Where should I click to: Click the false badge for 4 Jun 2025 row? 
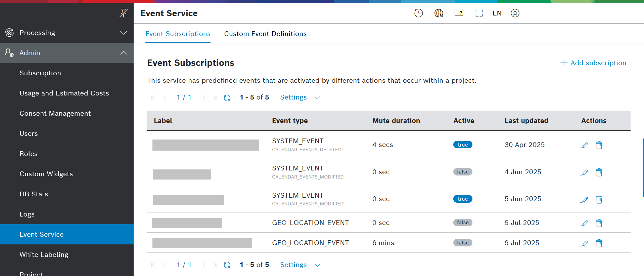462,172
